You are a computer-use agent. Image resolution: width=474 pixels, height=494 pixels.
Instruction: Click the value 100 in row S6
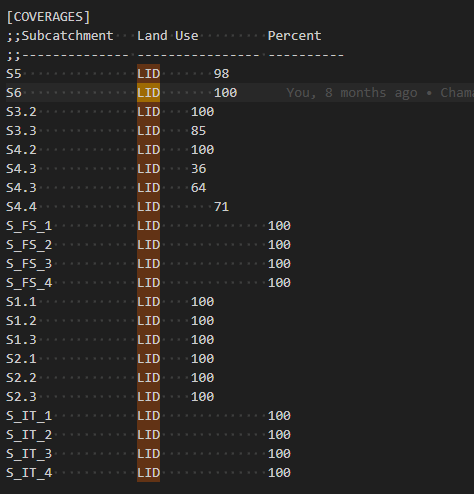tap(226, 93)
